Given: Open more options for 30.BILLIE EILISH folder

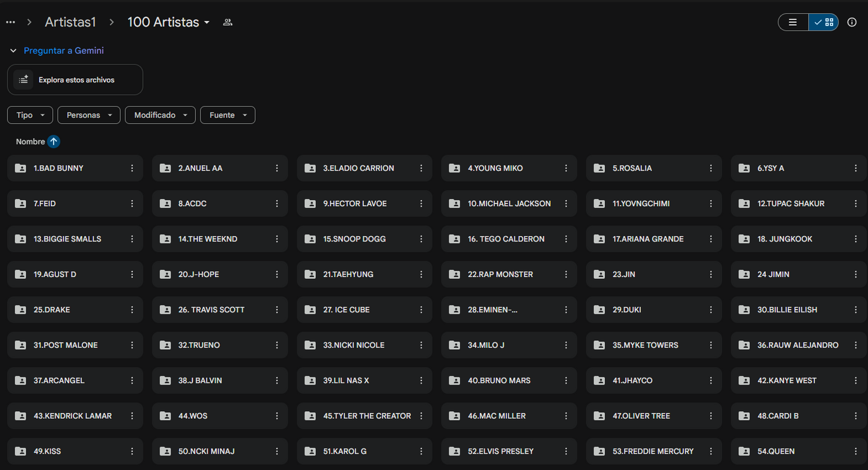Looking at the screenshot, I should tap(856, 310).
